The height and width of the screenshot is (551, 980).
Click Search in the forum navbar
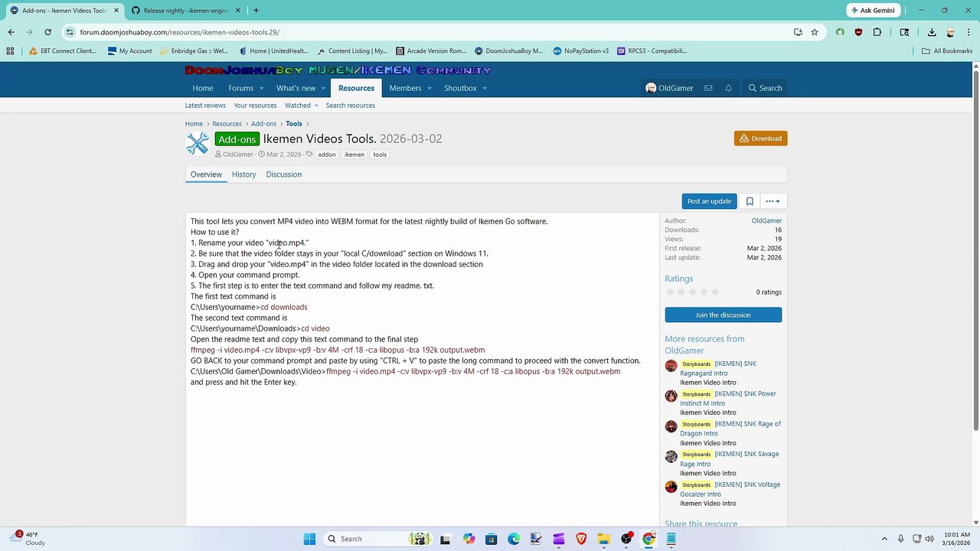(x=765, y=88)
